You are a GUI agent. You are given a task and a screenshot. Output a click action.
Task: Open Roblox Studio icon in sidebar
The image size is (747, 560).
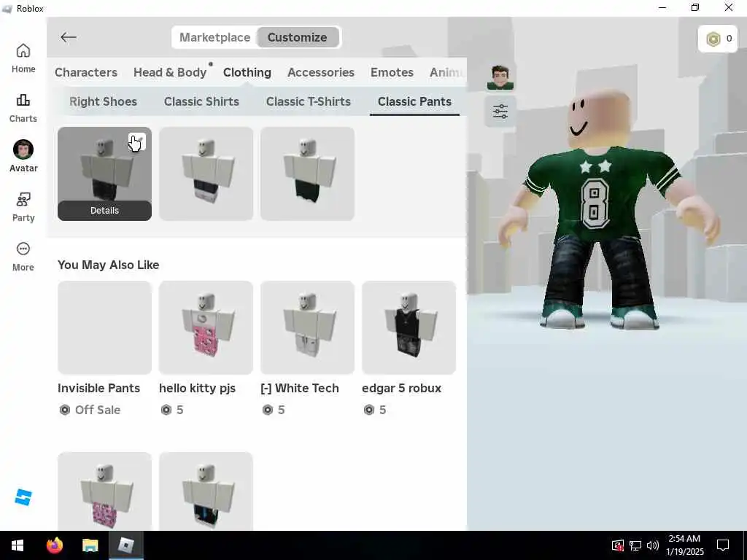click(x=23, y=497)
